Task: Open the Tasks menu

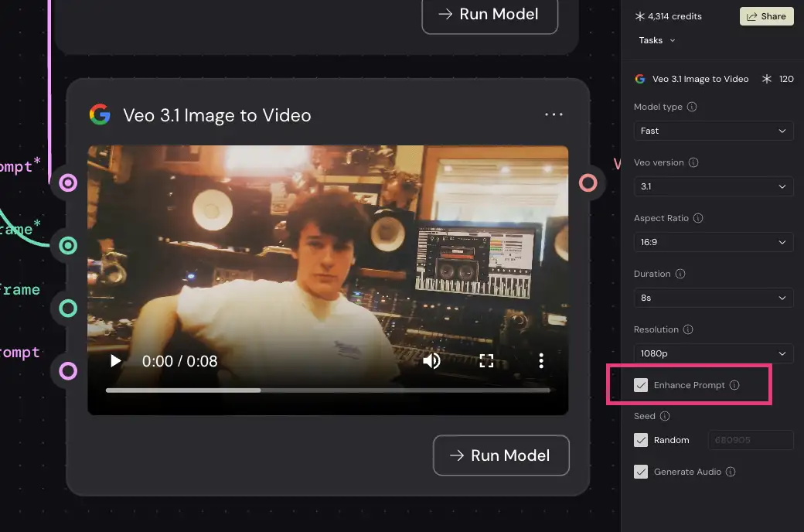Action: click(656, 40)
